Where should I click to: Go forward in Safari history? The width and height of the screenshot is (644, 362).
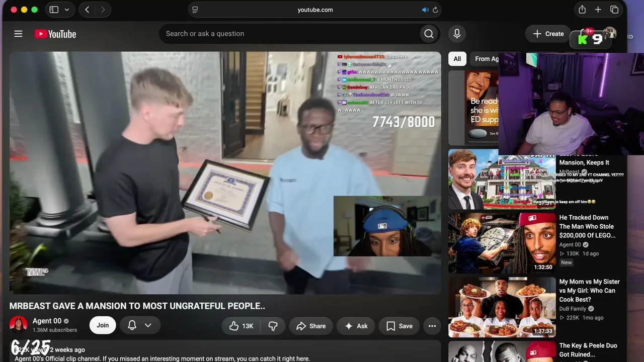pos(103,10)
